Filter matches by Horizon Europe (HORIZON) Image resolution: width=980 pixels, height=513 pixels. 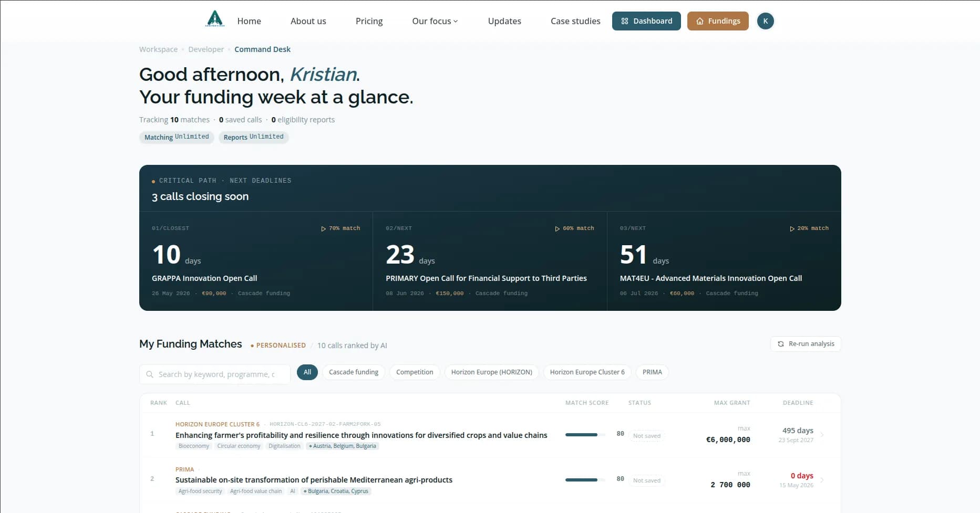click(492, 372)
